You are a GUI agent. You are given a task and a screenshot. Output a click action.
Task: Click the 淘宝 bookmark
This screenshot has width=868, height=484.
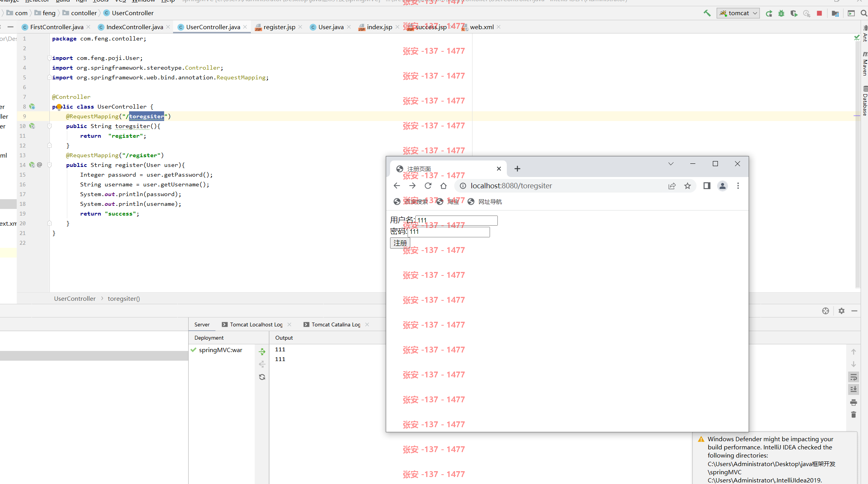(448, 202)
